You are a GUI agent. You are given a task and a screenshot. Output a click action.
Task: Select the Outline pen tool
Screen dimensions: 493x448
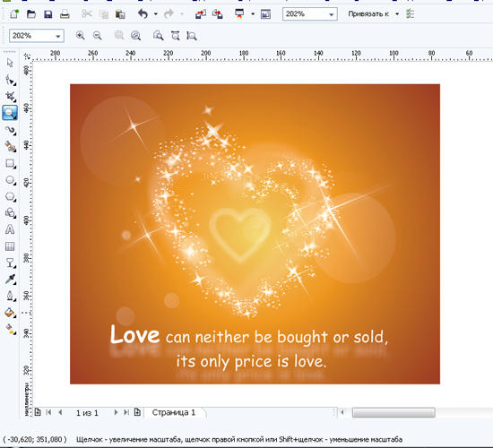[10, 296]
